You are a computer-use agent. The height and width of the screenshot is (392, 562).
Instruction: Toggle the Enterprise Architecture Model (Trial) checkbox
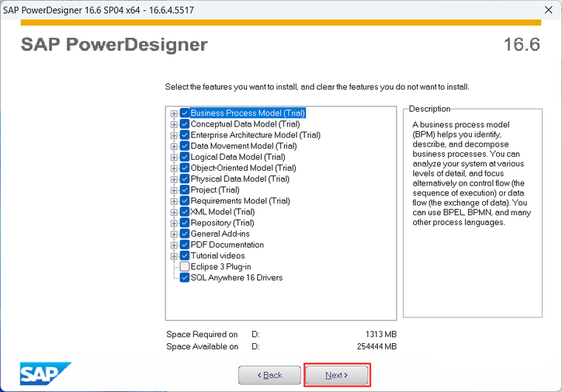pos(185,135)
